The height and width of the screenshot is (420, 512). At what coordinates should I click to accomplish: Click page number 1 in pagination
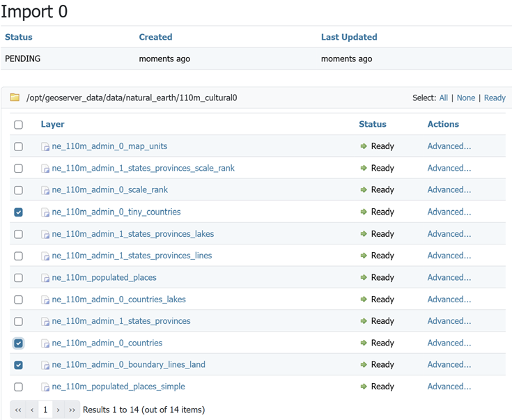pyautogui.click(x=45, y=410)
